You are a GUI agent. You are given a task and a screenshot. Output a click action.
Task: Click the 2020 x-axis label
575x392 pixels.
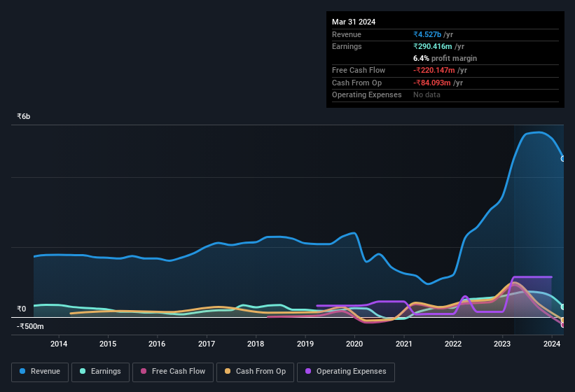coord(354,344)
